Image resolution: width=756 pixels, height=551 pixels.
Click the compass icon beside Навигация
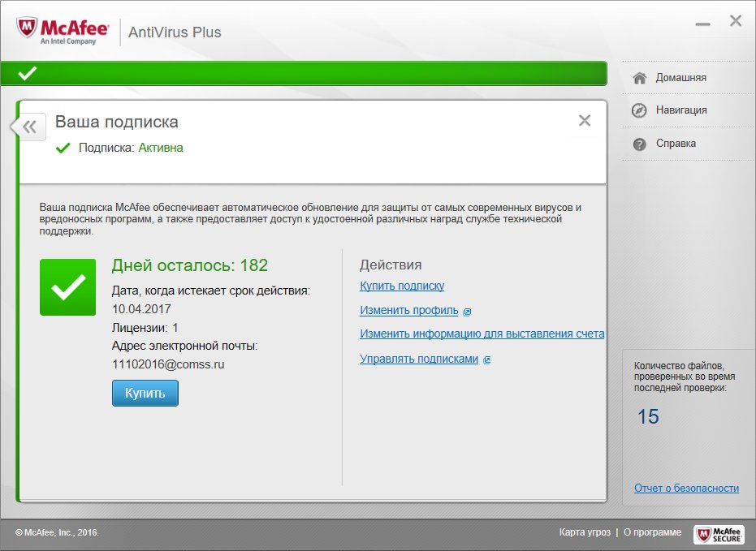coord(639,110)
